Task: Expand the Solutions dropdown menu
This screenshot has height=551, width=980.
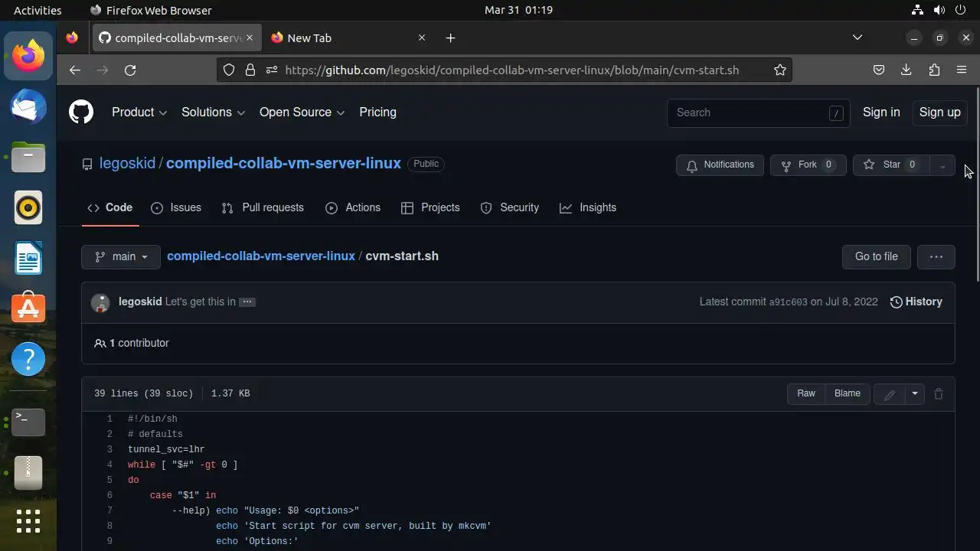Action: point(213,112)
